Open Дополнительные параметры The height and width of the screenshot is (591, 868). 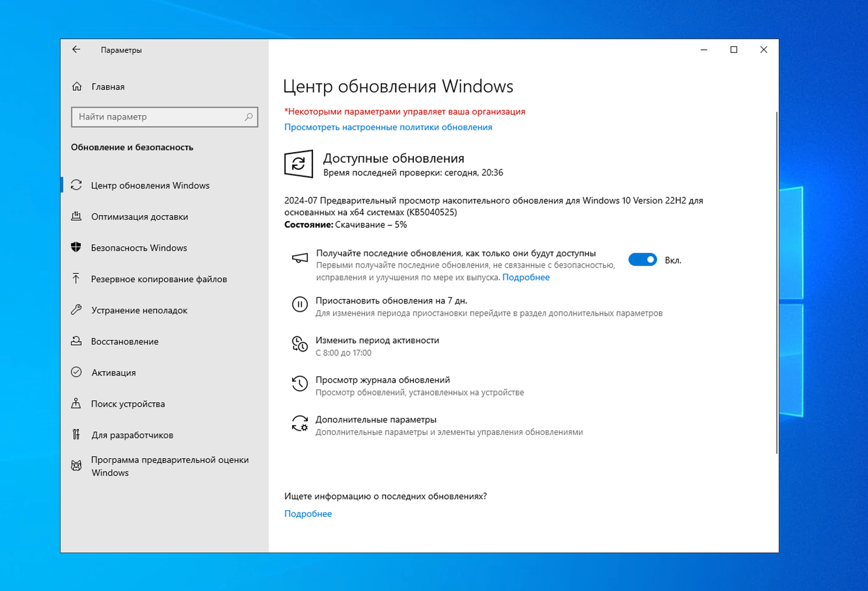pos(376,420)
